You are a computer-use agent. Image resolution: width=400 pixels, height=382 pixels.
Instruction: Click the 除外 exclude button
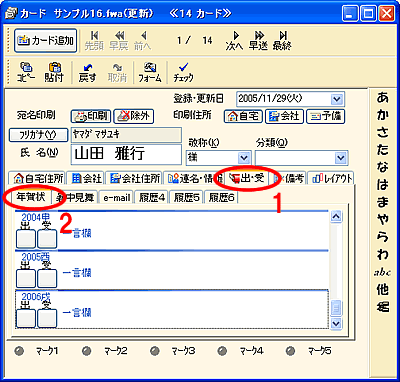pyautogui.click(x=133, y=116)
